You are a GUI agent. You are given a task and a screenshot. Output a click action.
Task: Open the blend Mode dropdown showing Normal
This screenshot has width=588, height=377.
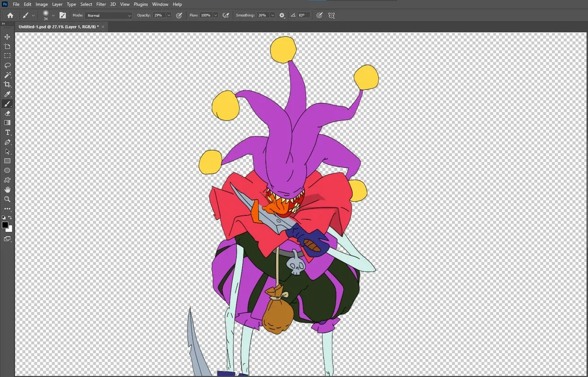108,15
